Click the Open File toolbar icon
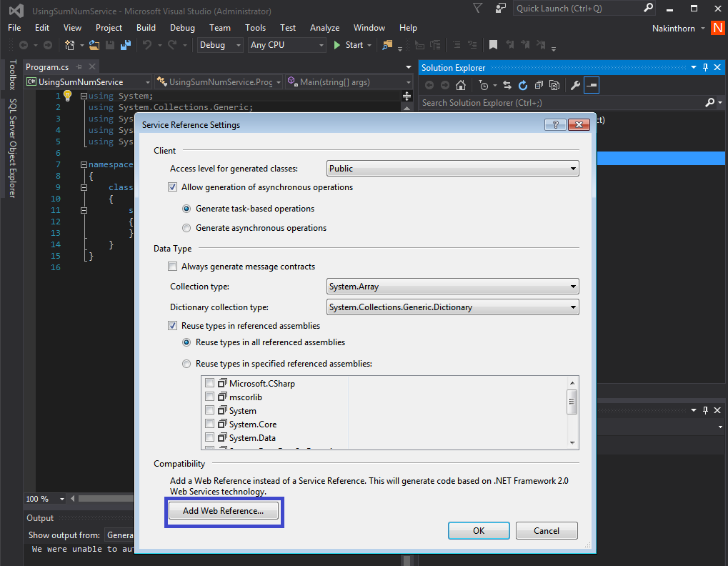The image size is (728, 566). point(94,45)
